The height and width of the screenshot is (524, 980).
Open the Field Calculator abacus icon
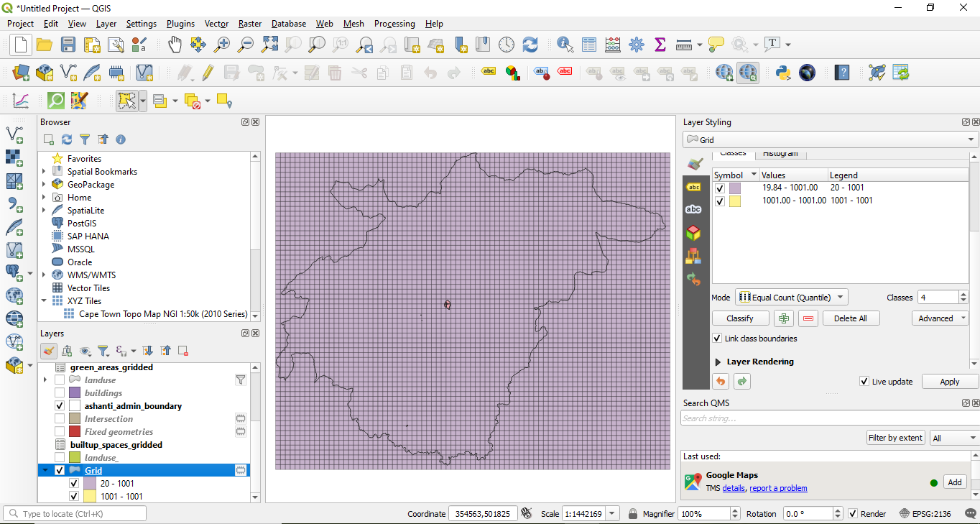(613, 45)
